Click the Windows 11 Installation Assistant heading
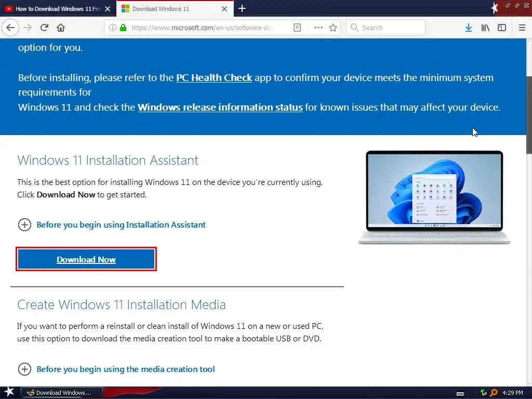 coord(108,160)
